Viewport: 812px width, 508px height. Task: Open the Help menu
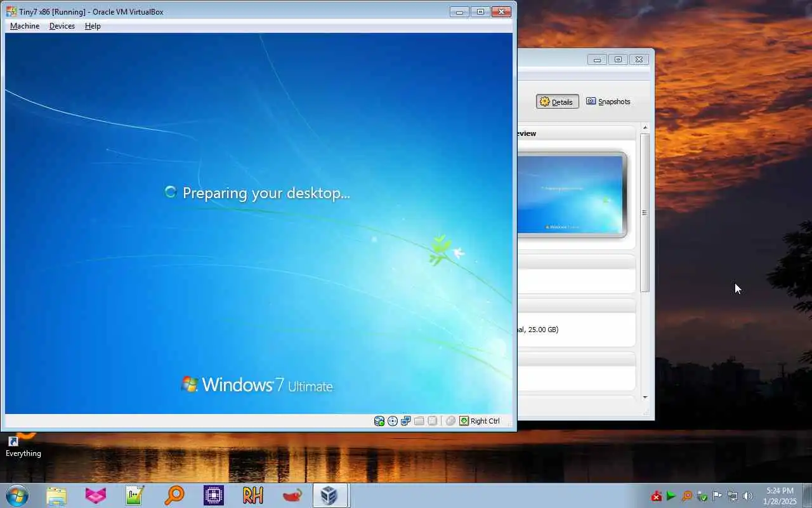coord(93,26)
